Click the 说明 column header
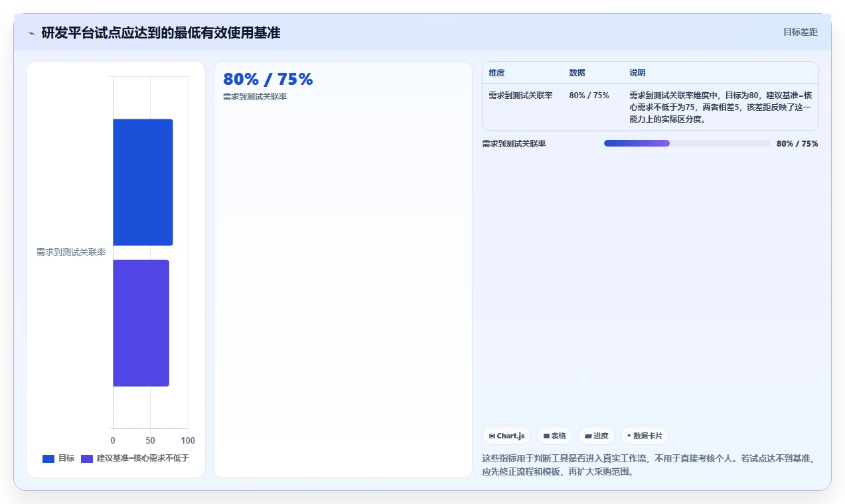This screenshot has width=845, height=504. (x=637, y=73)
